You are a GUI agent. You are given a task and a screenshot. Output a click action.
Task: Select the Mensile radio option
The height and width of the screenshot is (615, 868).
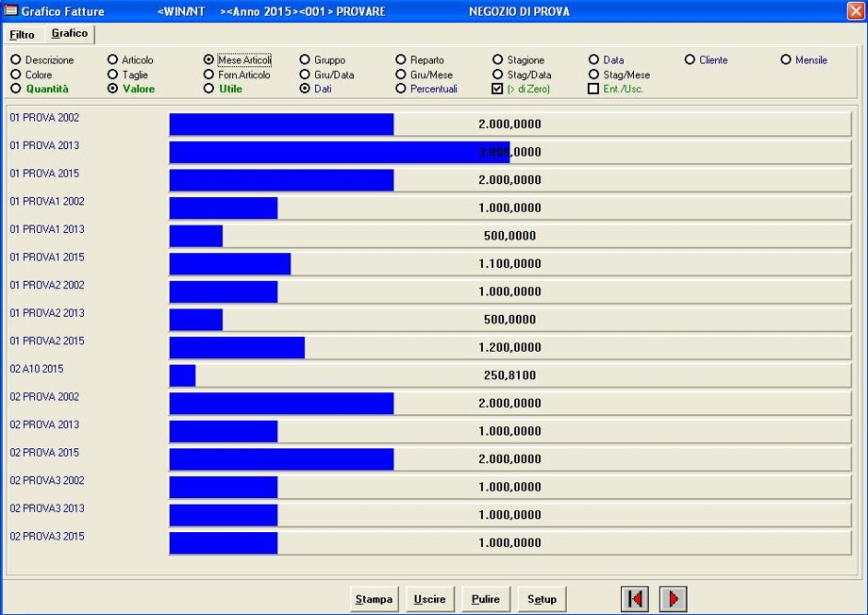(x=786, y=60)
